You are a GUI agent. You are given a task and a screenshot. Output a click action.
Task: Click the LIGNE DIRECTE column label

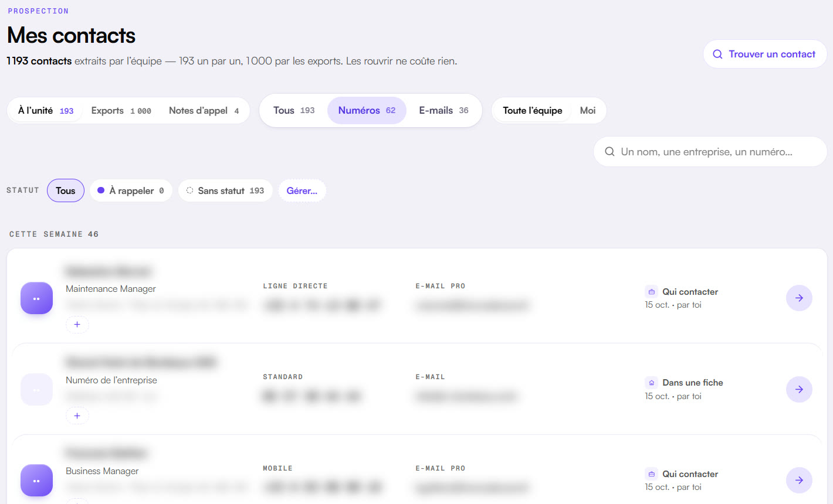295,286
